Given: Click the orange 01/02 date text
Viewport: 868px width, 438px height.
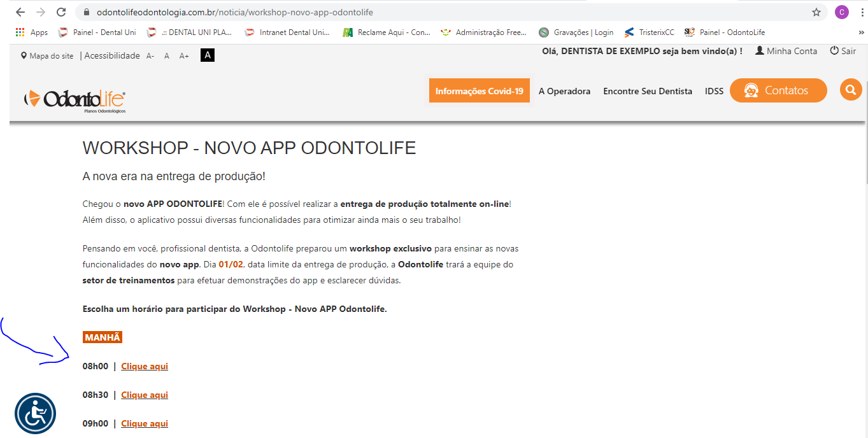Looking at the screenshot, I should (x=231, y=264).
